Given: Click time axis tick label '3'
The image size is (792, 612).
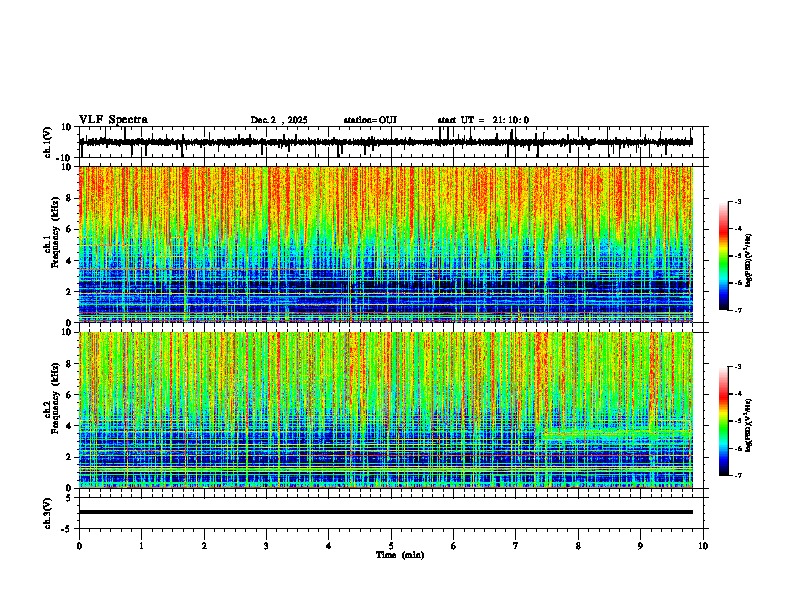Looking at the screenshot, I should pos(266,546).
